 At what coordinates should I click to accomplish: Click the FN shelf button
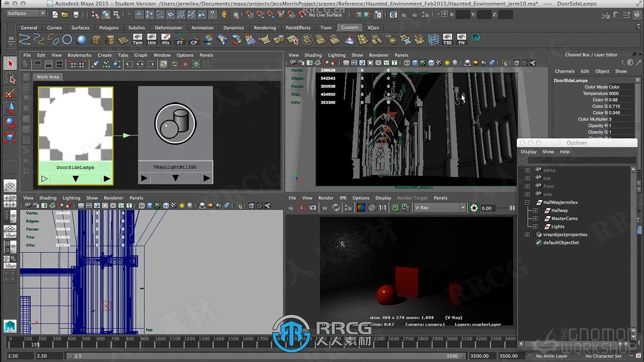pos(461,40)
